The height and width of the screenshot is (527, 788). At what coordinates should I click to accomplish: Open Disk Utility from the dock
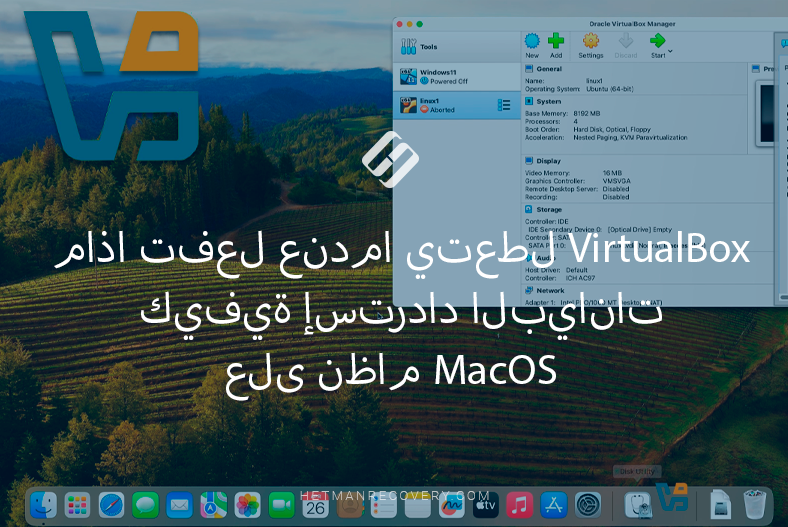click(638, 505)
